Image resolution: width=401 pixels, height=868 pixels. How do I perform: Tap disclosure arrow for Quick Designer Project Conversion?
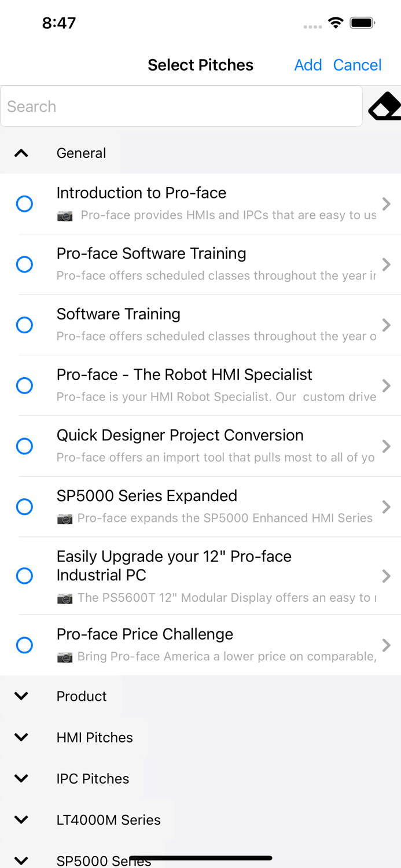[387, 446]
